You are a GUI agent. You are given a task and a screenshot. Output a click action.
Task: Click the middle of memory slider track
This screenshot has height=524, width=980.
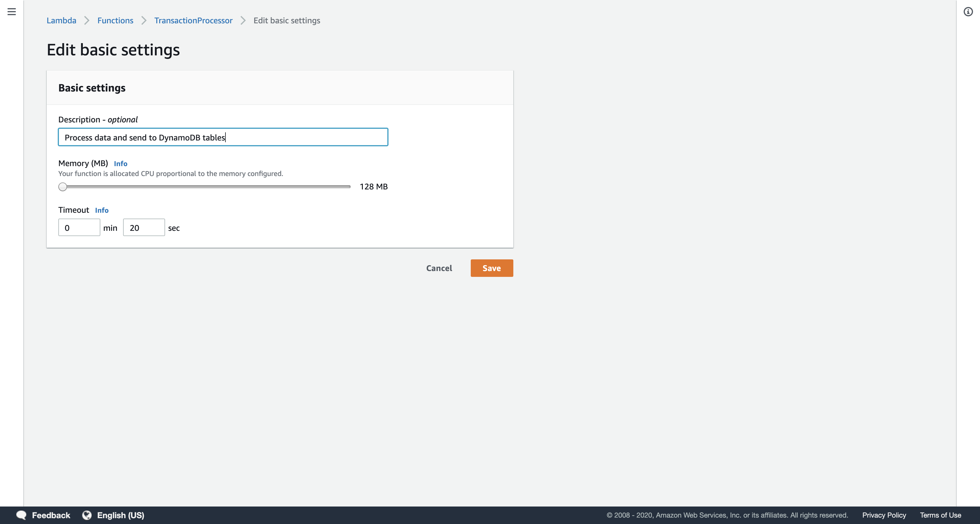tap(205, 187)
